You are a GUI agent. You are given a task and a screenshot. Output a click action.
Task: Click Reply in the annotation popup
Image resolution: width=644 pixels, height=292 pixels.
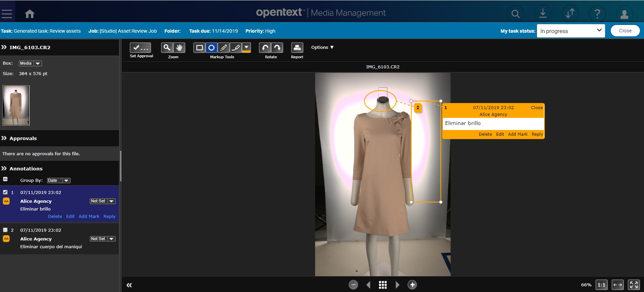click(x=537, y=134)
